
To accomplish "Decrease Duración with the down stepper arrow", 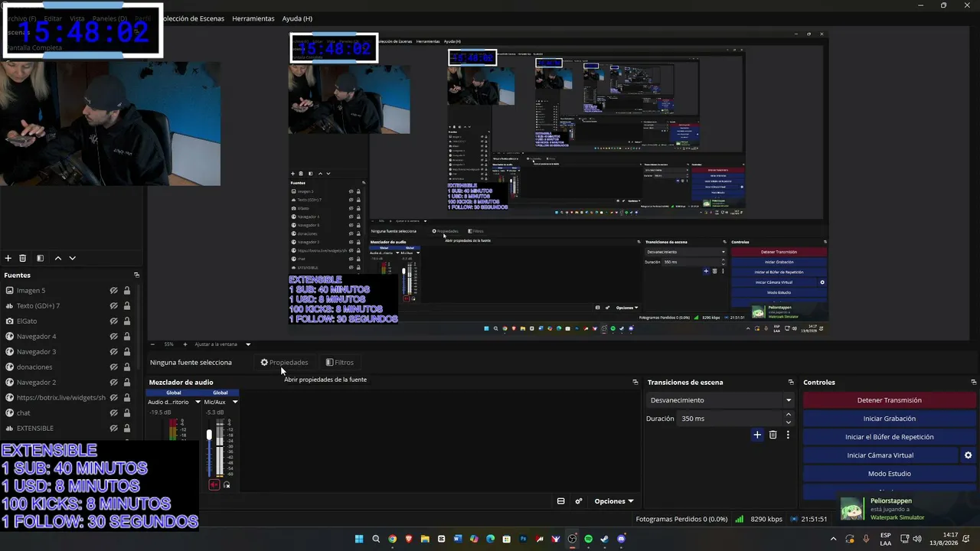I will pyautogui.click(x=789, y=422).
